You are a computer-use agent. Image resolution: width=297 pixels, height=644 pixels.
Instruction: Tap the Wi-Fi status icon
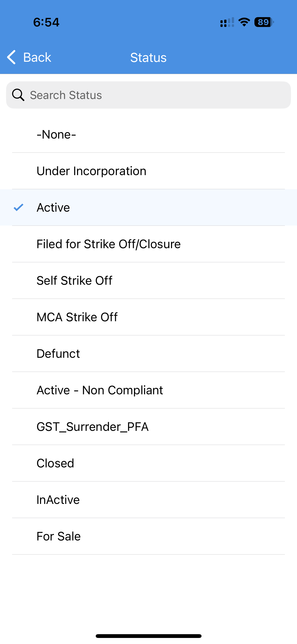point(244,22)
